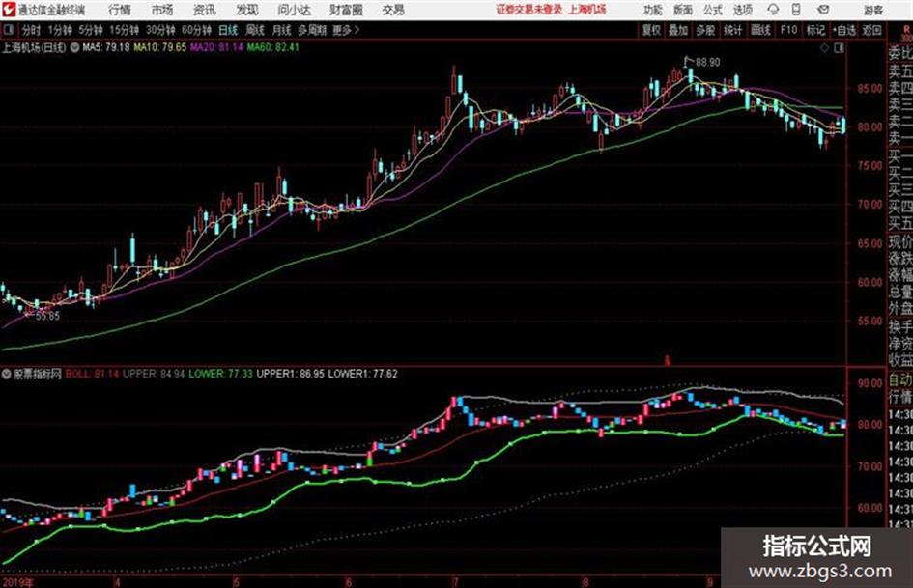Open the 交易 menu
The image size is (913, 588).
click(393, 10)
